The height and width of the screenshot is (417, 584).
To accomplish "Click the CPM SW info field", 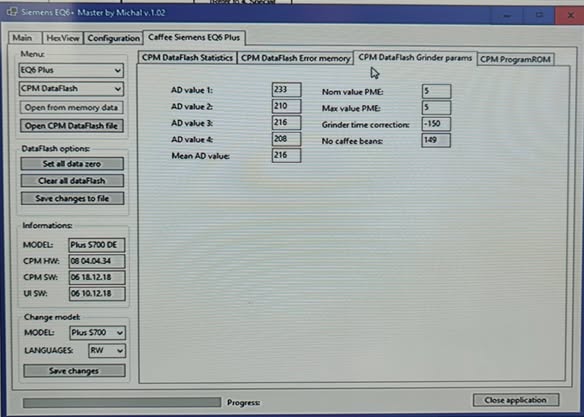I will [97, 277].
